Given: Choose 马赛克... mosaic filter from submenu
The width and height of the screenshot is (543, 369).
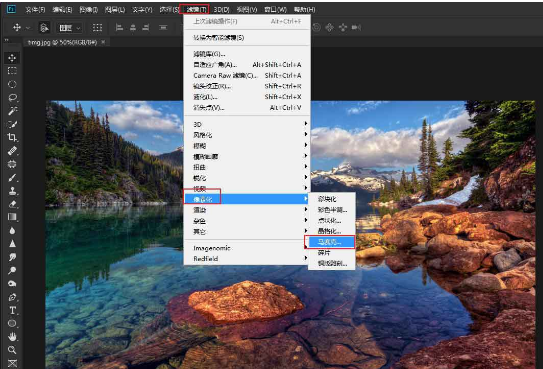Looking at the screenshot, I should (x=330, y=242).
